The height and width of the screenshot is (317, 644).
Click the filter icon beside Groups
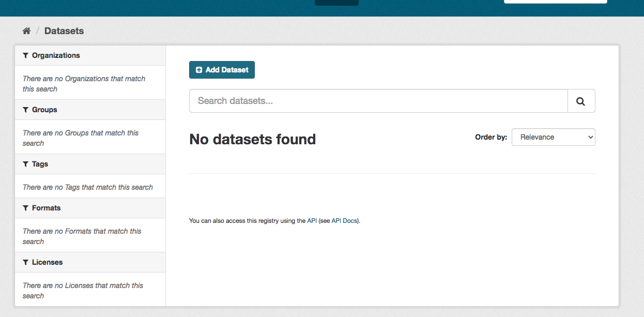[x=25, y=110]
